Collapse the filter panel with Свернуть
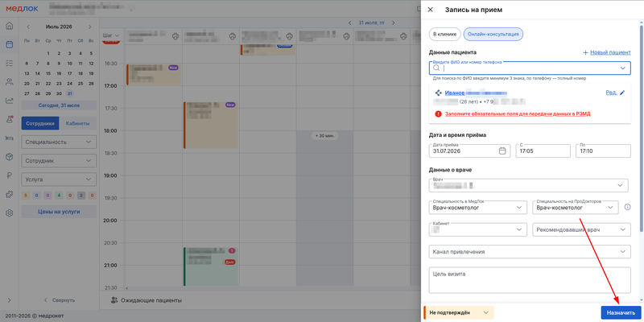 click(59, 300)
